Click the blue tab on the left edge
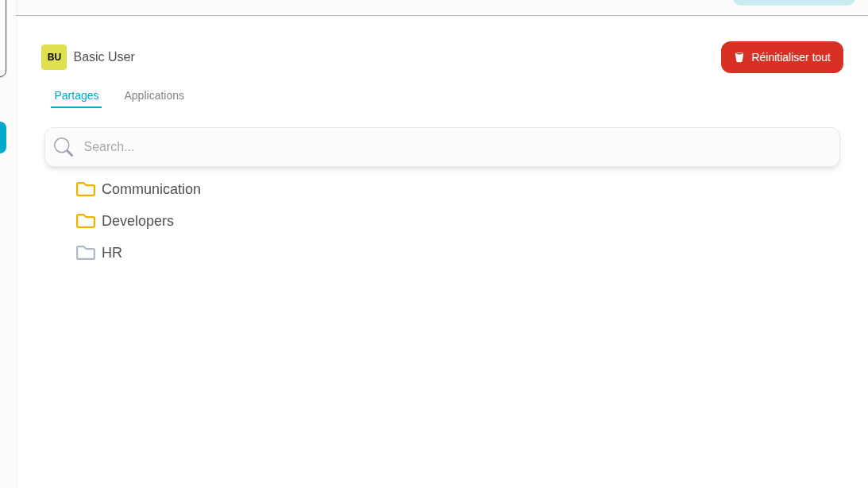 click(3, 137)
